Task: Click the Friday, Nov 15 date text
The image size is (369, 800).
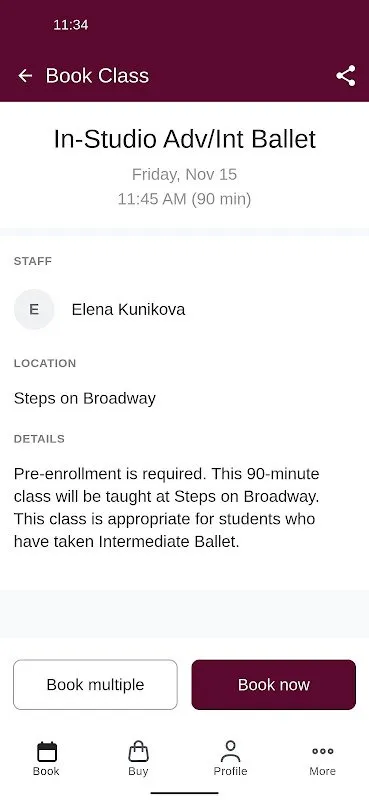Action: (185, 174)
